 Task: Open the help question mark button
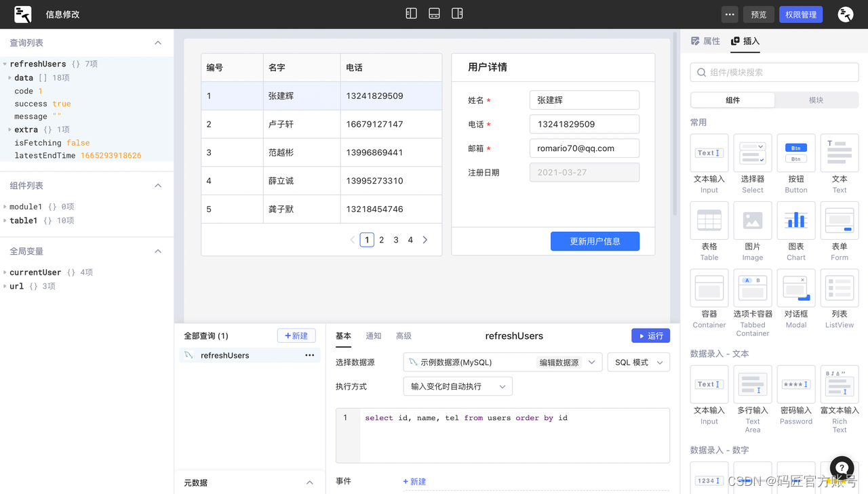tap(842, 468)
